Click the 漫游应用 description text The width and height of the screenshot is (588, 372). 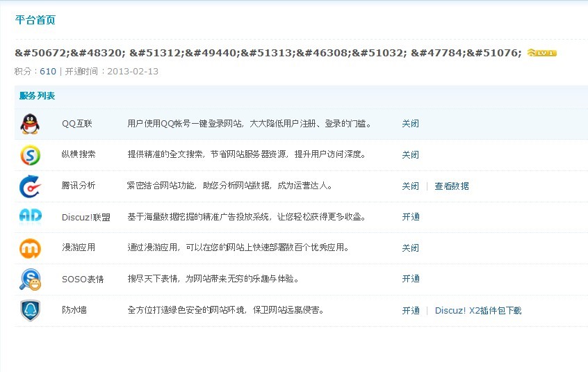[238, 248]
